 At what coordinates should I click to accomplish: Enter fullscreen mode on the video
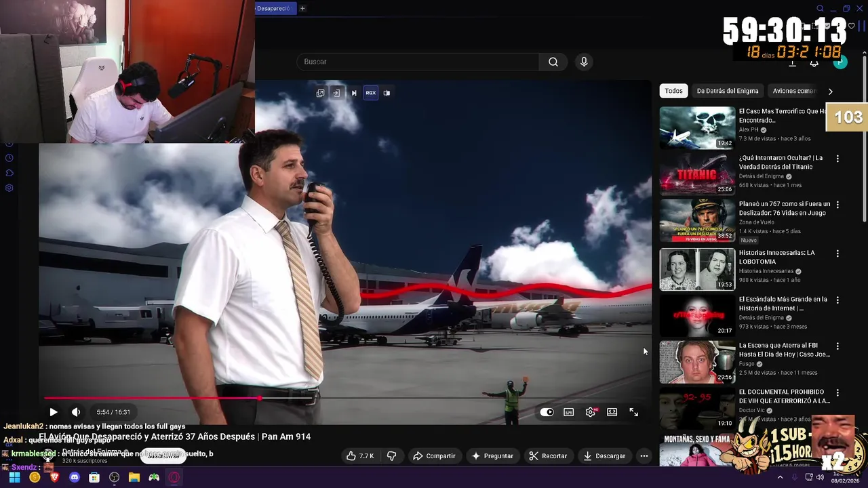point(633,412)
